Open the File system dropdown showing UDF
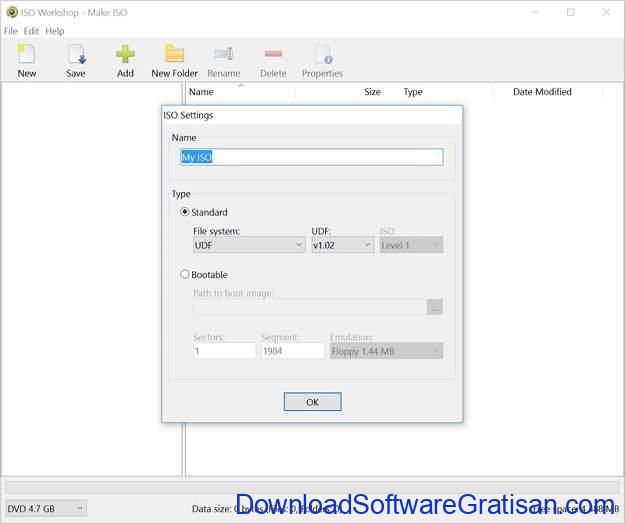Viewport: 625px width, 524px height. coord(249,245)
